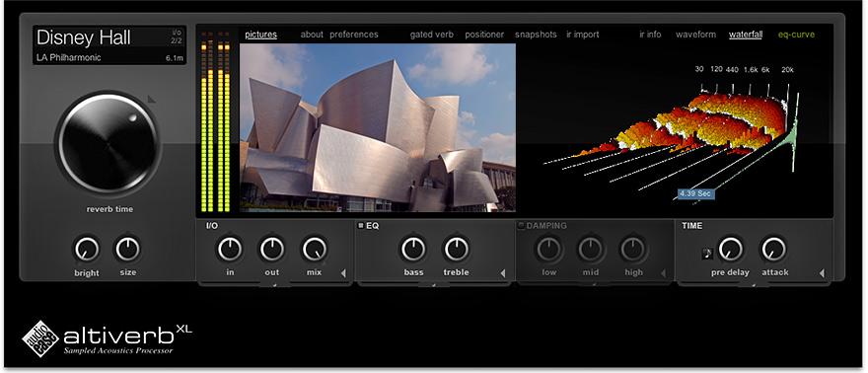
Task: Click the Audio Ease logo
Action: pos(39,338)
